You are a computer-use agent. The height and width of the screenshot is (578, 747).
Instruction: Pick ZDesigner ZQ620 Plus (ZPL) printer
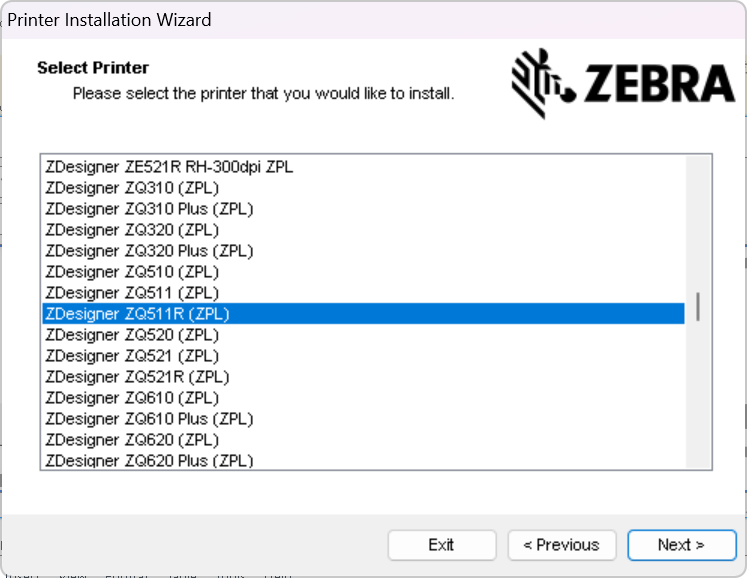(x=149, y=460)
